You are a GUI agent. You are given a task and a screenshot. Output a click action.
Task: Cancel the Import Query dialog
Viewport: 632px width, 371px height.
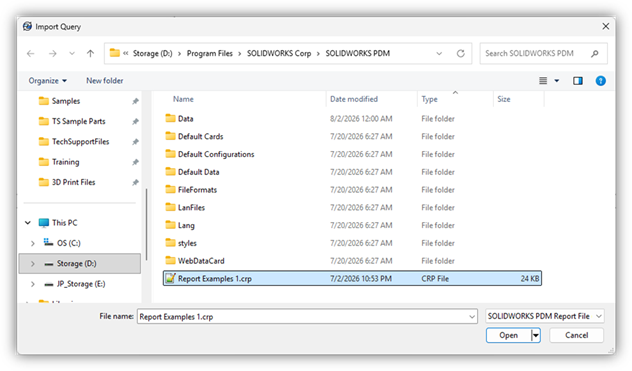pyautogui.click(x=576, y=335)
